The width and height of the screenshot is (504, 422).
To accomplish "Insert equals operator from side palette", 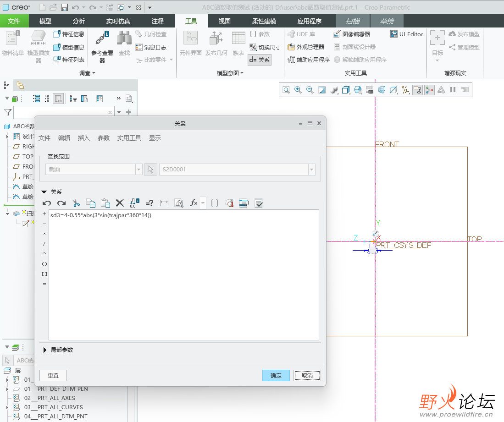I will 44,284.
